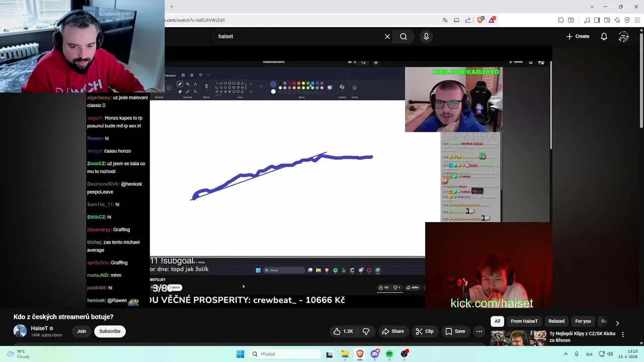This screenshot has height=362, width=644.
Task: Open Task View from the taskbar
Action: 330,354
